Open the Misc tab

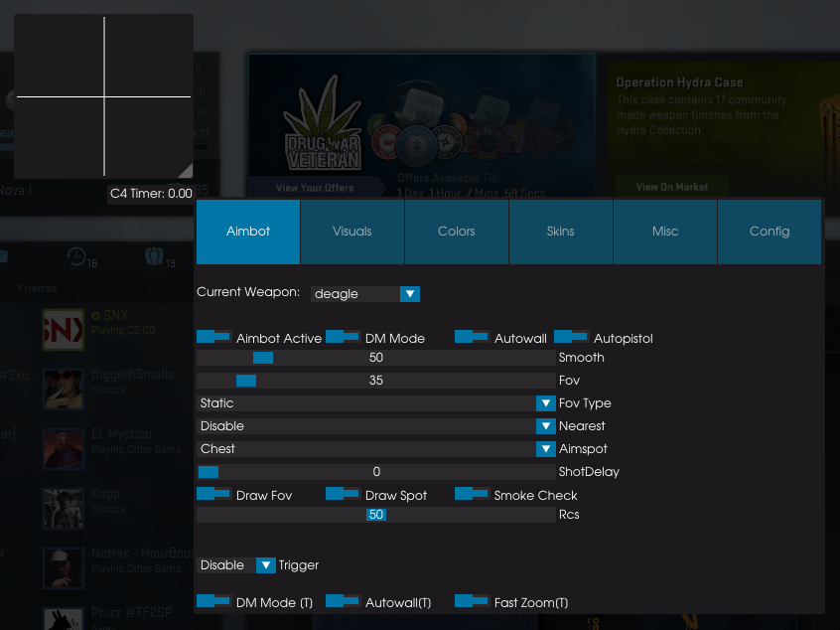click(665, 232)
